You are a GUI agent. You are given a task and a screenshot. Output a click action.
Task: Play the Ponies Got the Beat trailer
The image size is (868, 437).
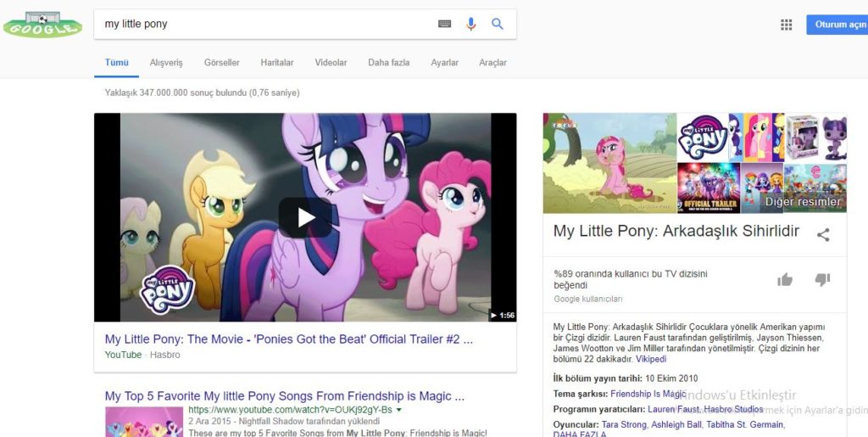(x=305, y=217)
